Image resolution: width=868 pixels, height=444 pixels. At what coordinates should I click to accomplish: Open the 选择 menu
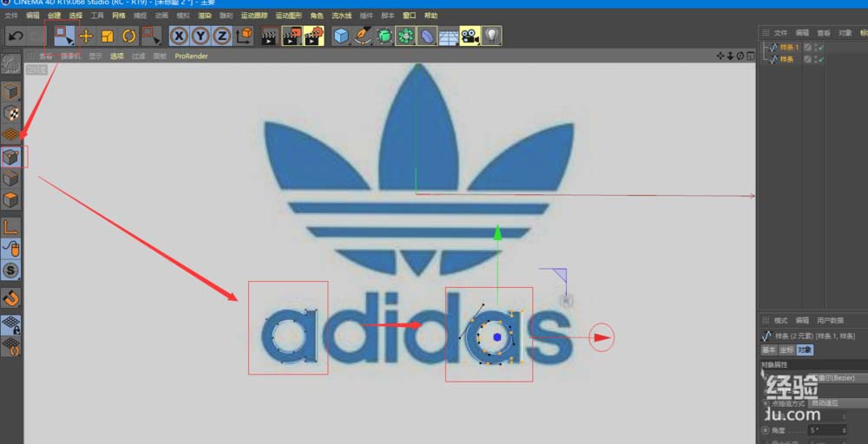click(x=76, y=16)
